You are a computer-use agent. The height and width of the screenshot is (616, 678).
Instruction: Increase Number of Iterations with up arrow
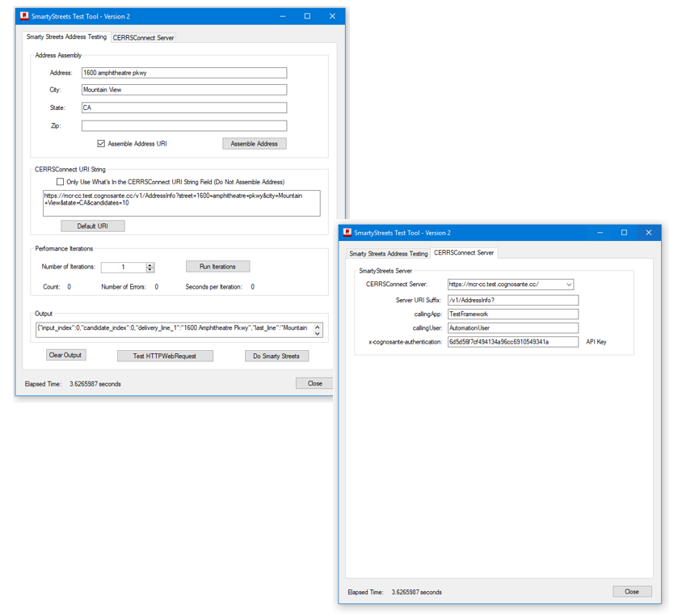click(150, 264)
